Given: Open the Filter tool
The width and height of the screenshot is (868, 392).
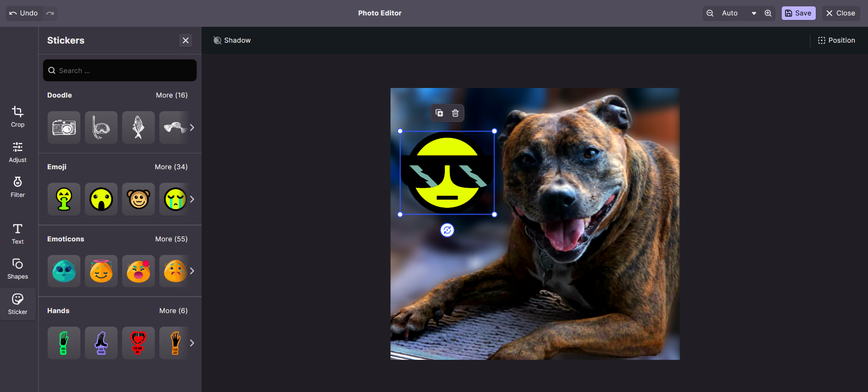Looking at the screenshot, I should coord(18,187).
